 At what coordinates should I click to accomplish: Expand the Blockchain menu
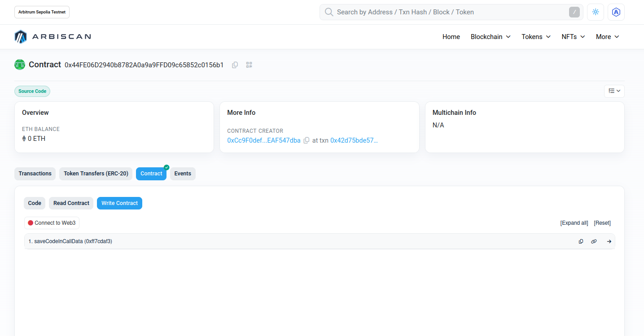point(491,37)
